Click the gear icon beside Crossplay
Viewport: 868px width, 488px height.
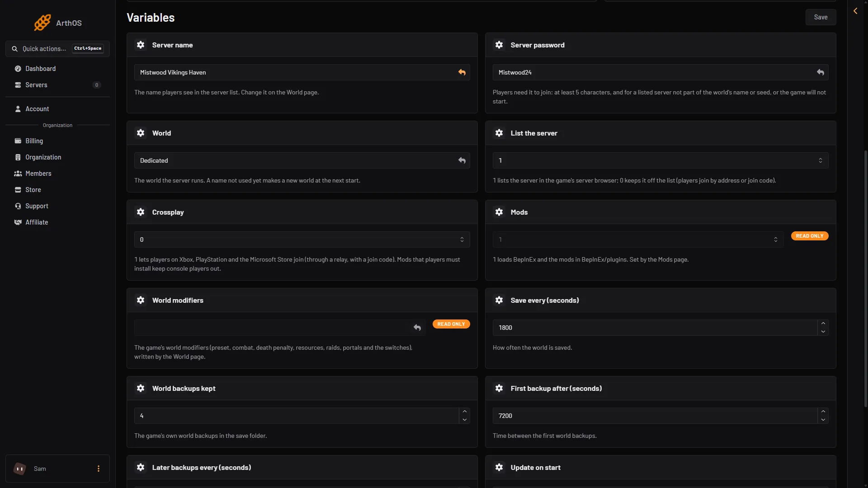[141, 212]
